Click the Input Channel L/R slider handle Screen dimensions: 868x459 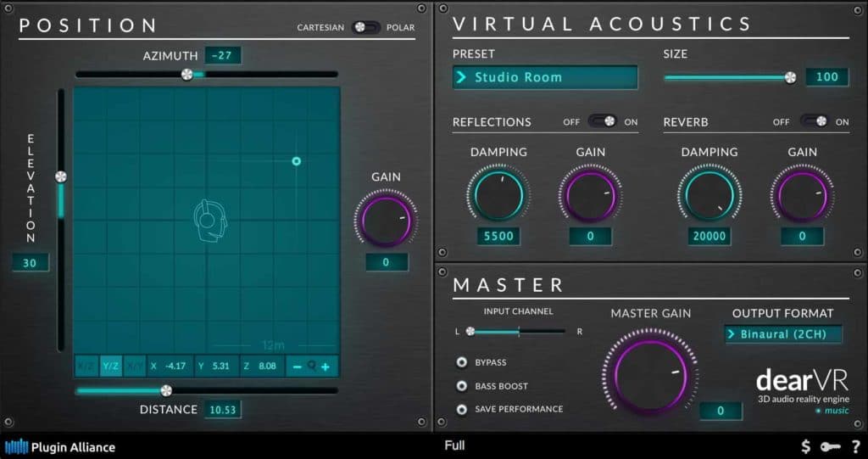[x=470, y=332]
